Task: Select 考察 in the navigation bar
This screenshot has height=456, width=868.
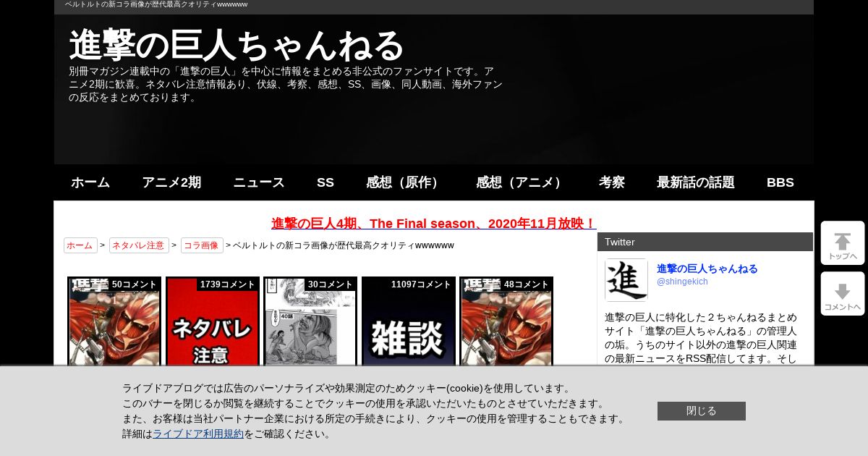Action: point(612,182)
